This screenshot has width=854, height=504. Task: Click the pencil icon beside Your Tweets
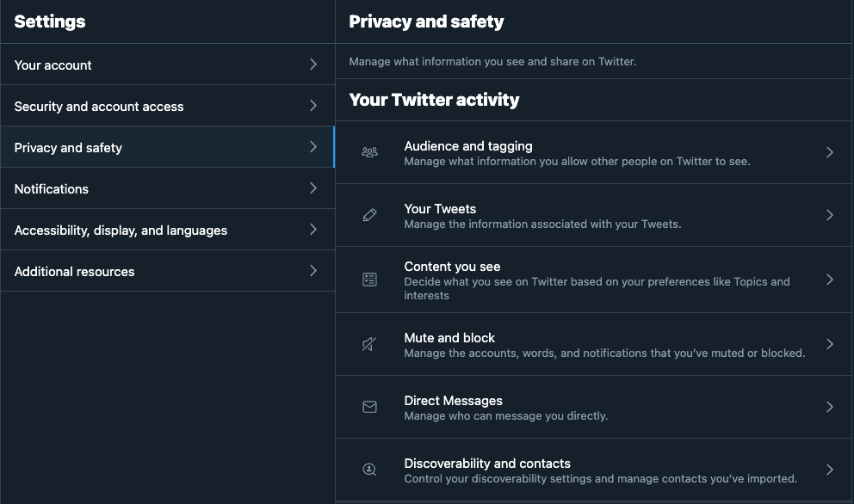coord(369,216)
